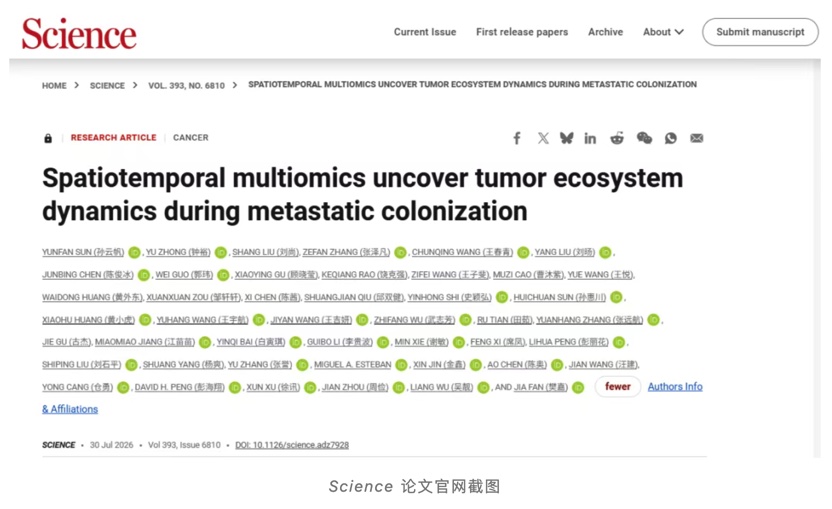The image size is (832, 509).
Task: Click the HOME breadcrumb link
Action: click(54, 85)
